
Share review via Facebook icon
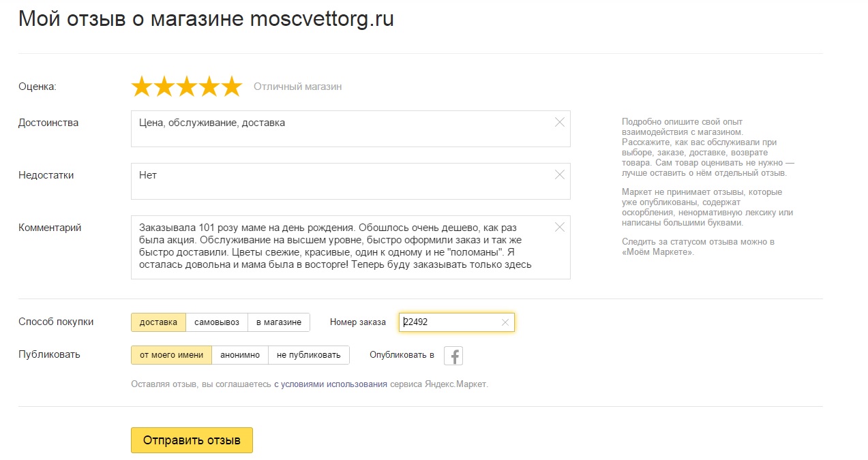(453, 356)
